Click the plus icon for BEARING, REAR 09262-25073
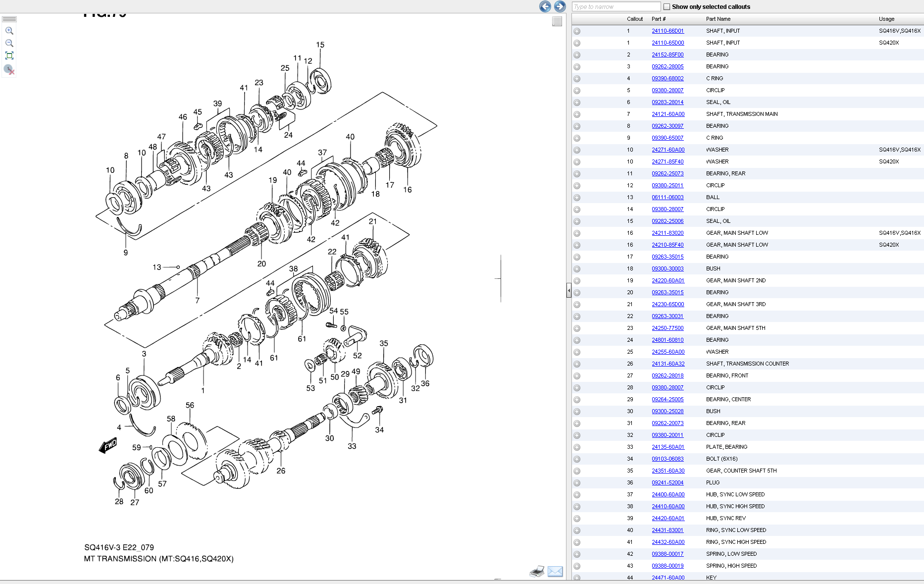 click(x=577, y=174)
